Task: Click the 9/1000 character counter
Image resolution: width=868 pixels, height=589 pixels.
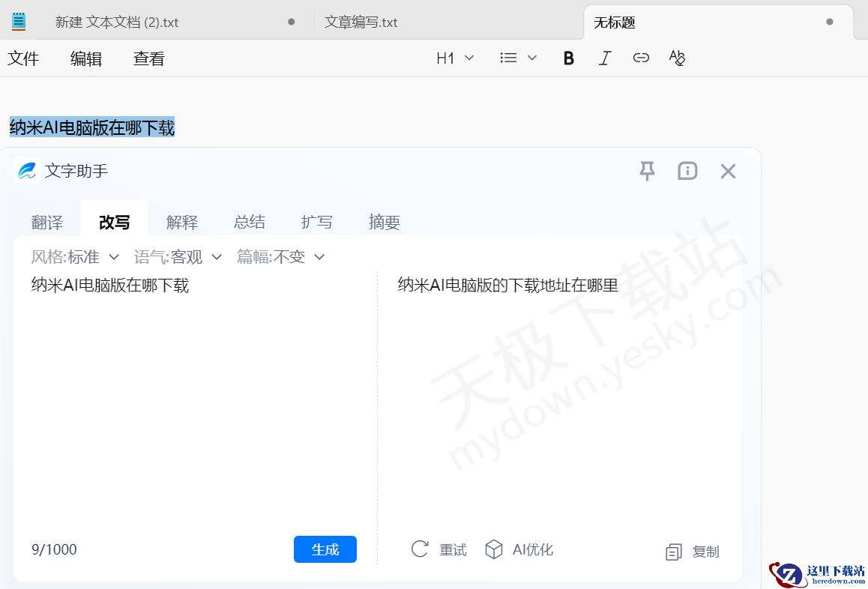Action: 54,550
